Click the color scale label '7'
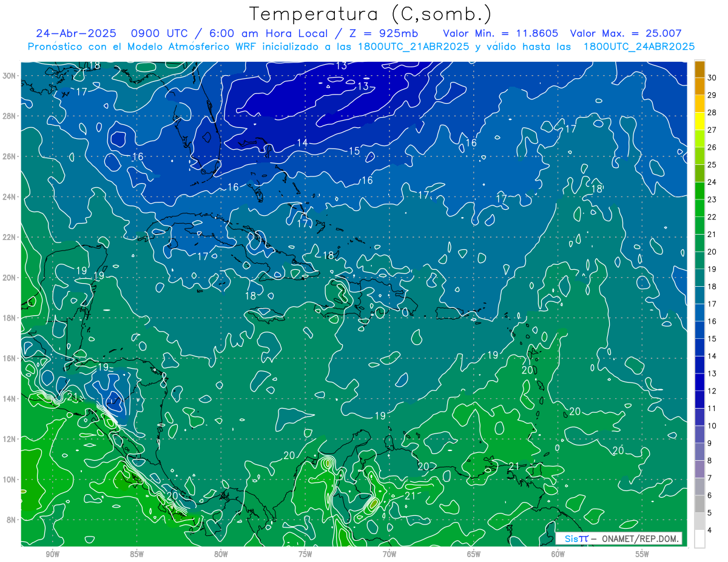This screenshot has width=728, height=562. (x=710, y=478)
